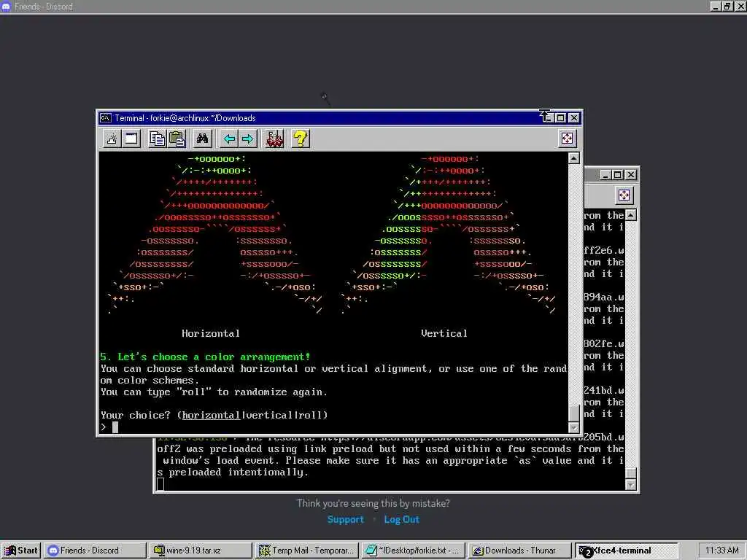Viewport: 747px width, 560px height.
Task: Click the Log Out link
Action: click(x=402, y=519)
